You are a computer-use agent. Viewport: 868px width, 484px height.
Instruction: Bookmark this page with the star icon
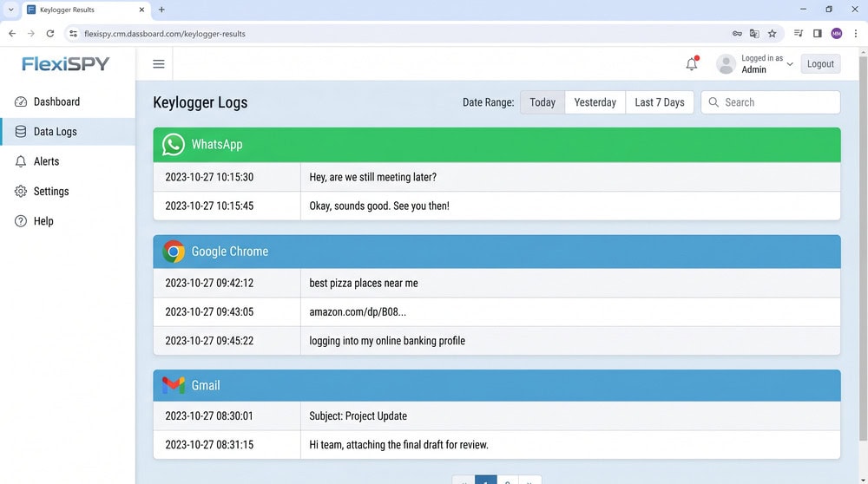pos(773,34)
